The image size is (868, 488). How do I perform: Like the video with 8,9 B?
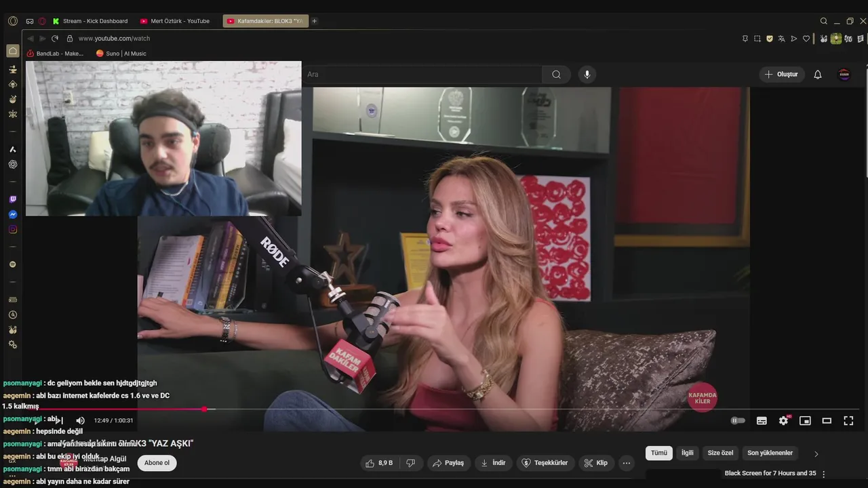pos(379,463)
